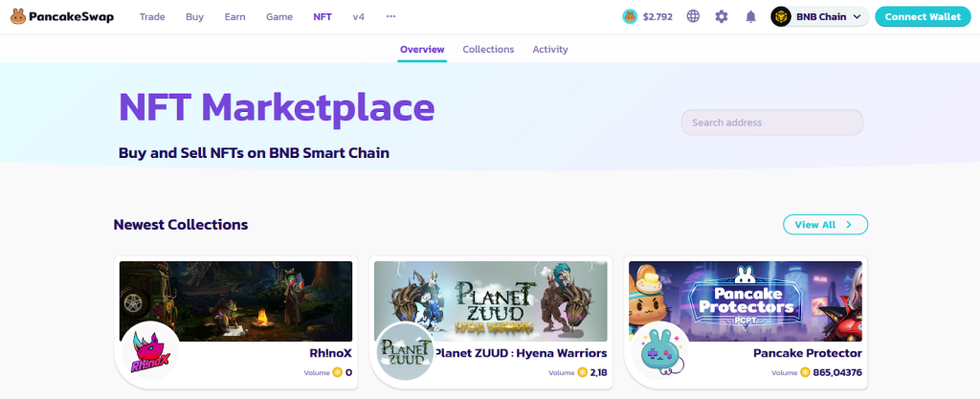The width and height of the screenshot is (980, 399).
Task: Switch to the Collections tab
Action: tap(488, 50)
